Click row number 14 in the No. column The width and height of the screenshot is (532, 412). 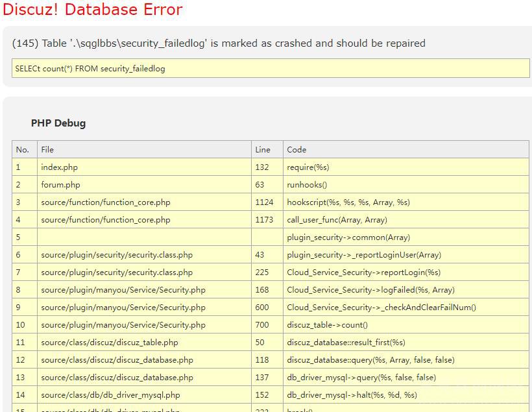20,395
